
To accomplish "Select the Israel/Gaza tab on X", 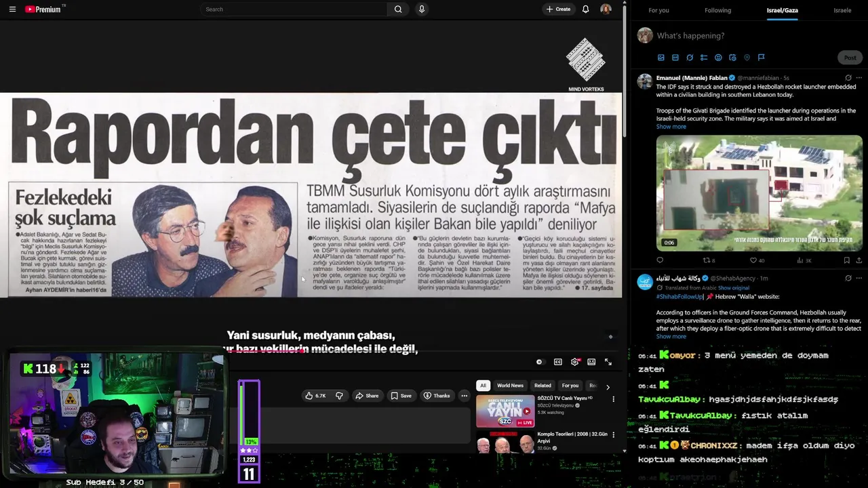I will tap(782, 10).
